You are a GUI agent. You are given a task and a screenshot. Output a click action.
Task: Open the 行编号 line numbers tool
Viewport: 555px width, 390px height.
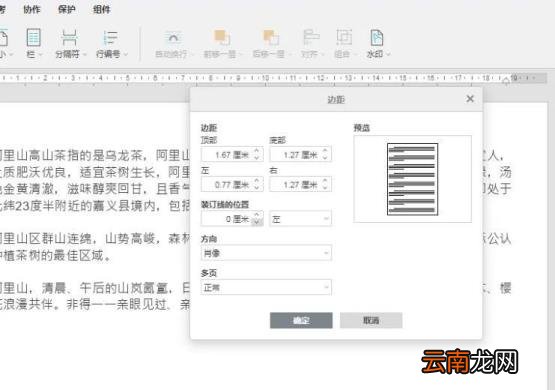coord(111,43)
